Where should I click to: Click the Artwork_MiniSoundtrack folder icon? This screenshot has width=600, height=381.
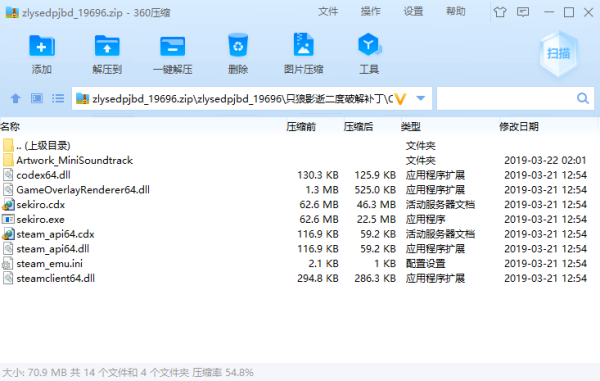click(x=8, y=160)
